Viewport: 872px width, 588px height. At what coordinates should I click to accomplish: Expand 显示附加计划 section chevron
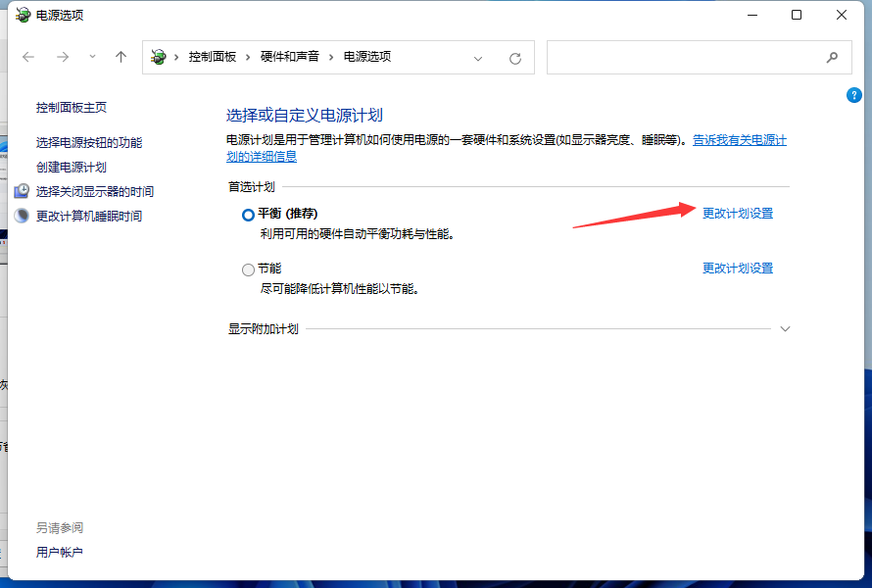(785, 329)
